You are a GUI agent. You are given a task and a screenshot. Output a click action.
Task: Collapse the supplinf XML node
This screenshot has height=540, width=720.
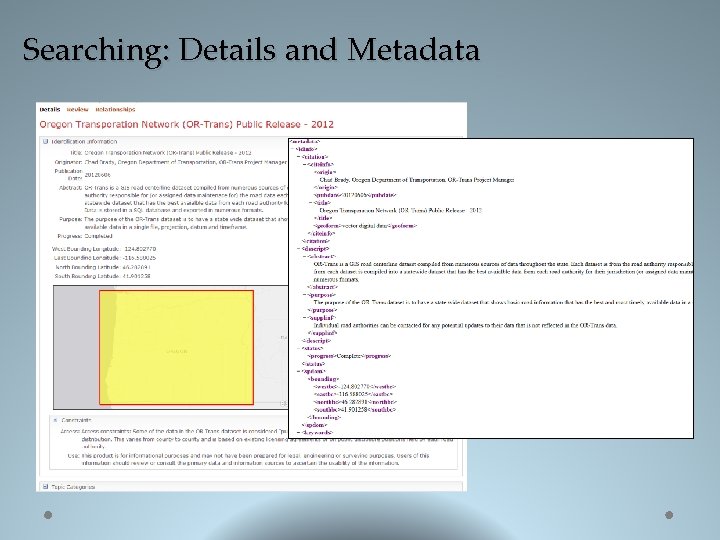click(304, 318)
